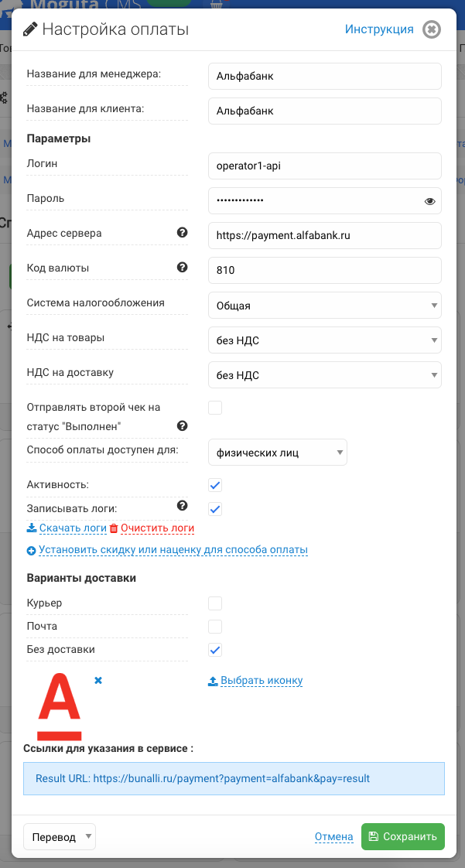The width and height of the screenshot is (465, 868).
Task: Click the help icon for Записывать логи
Action: (x=182, y=505)
